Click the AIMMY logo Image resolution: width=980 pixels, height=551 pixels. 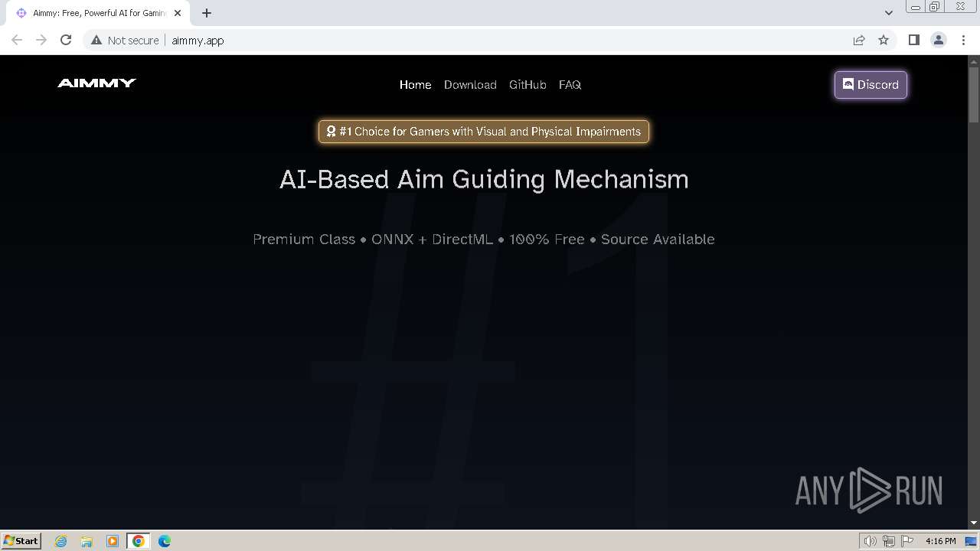(x=96, y=83)
